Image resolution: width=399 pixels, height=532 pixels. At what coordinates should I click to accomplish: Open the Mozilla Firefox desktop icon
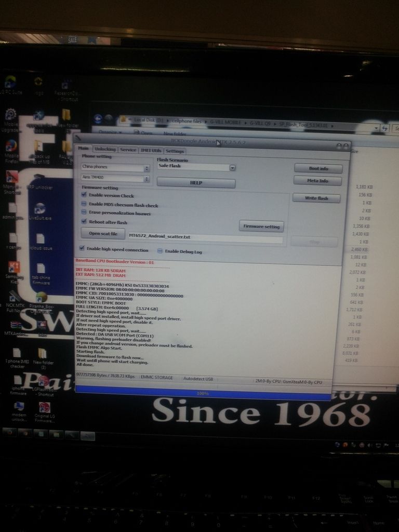(x=11, y=147)
